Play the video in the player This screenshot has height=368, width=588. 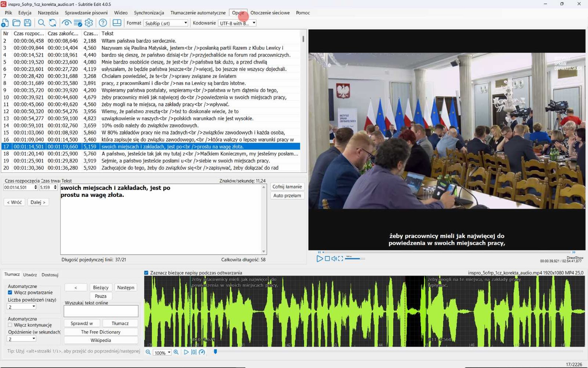pyautogui.click(x=319, y=259)
